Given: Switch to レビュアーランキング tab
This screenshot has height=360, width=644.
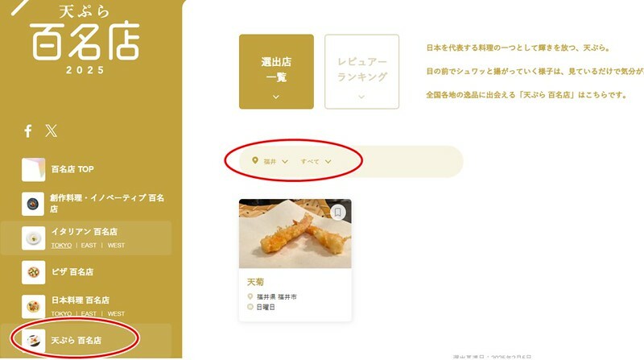Looking at the screenshot, I should [361, 72].
